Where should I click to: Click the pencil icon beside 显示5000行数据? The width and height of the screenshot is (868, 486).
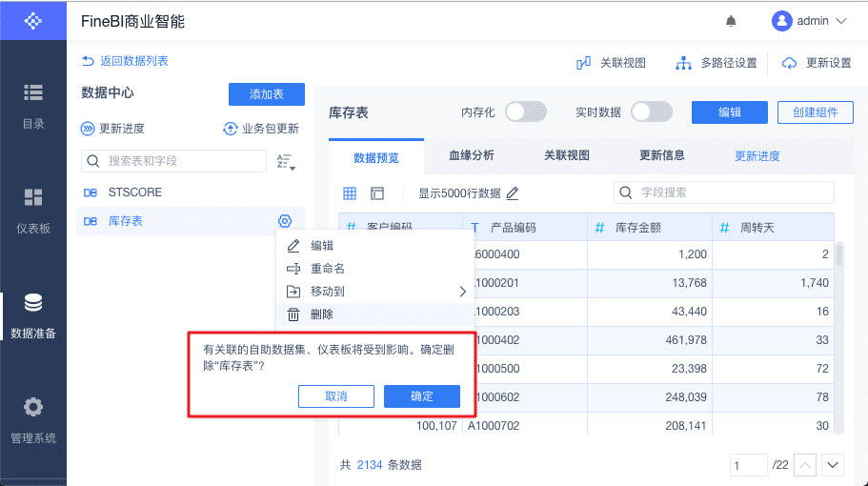513,193
